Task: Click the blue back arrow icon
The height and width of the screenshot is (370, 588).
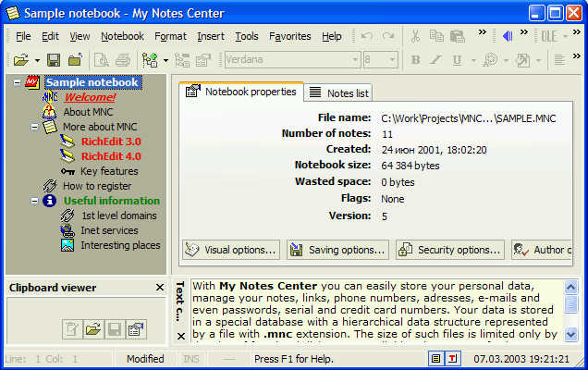Action: coord(508,36)
